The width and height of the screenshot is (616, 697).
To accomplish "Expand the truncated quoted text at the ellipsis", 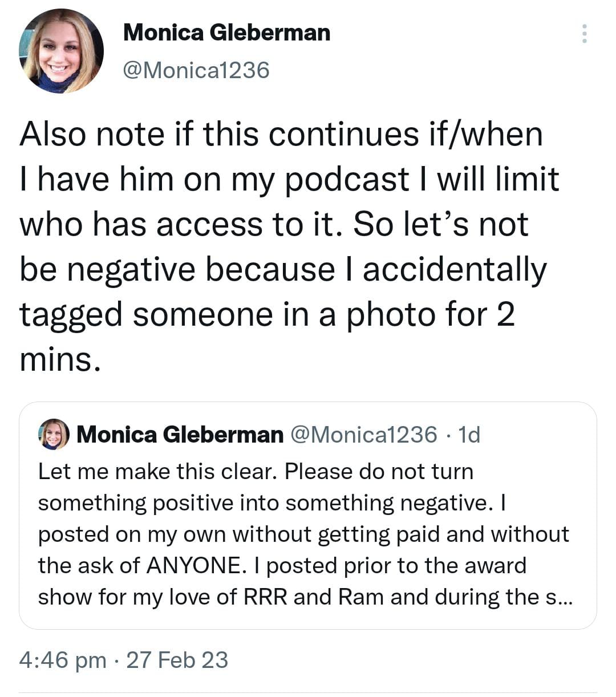I will [557, 597].
